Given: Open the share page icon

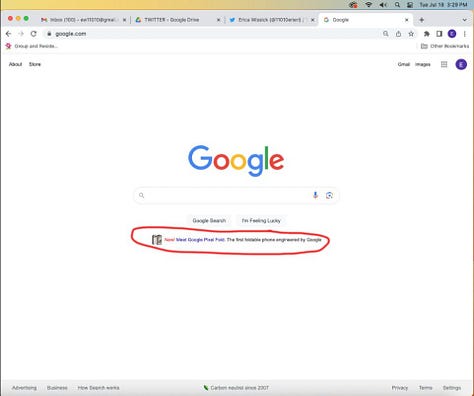Looking at the screenshot, I should pos(398,34).
